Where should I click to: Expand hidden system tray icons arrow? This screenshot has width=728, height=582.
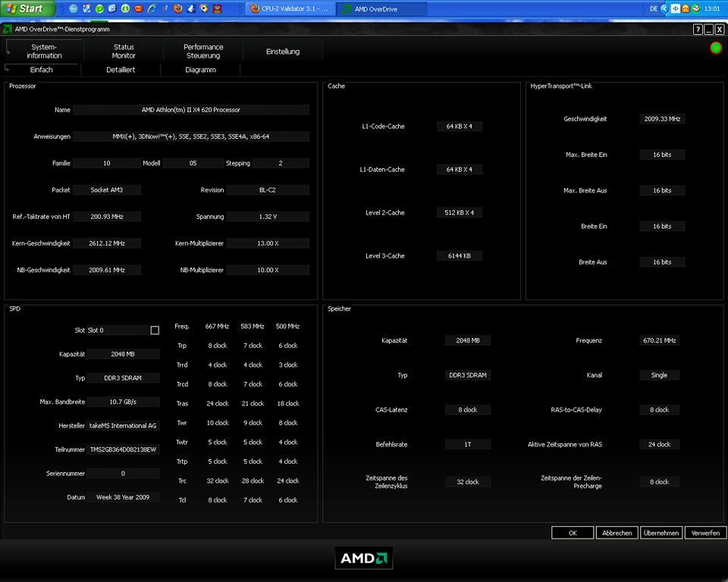tap(664, 8)
